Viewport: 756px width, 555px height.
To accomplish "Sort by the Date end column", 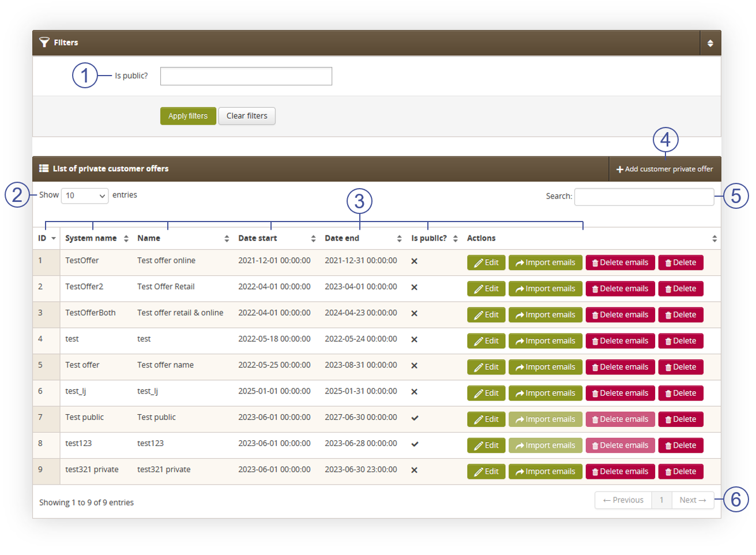I will pos(363,238).
